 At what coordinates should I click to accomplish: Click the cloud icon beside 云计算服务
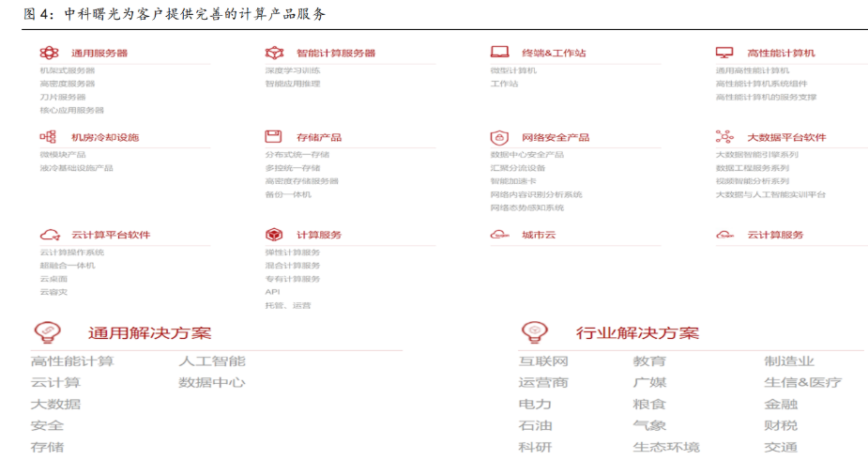click(x=724, y=235)
